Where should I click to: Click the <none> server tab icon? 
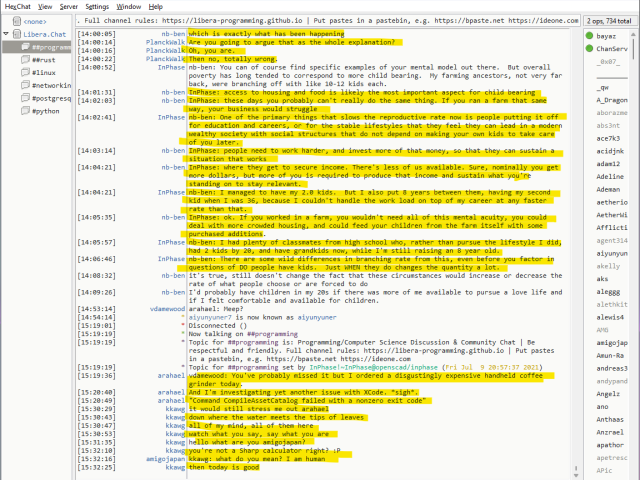[x=16, y=20]
